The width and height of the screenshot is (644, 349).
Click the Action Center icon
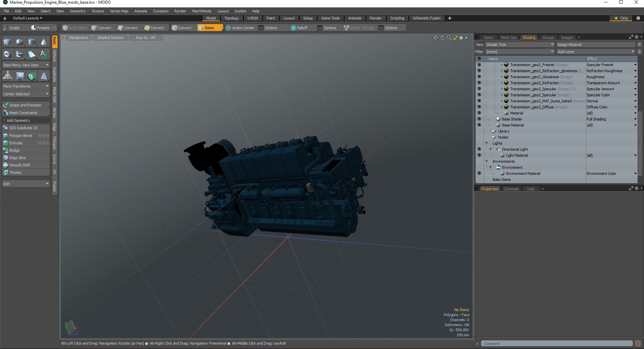coord(228,28)
